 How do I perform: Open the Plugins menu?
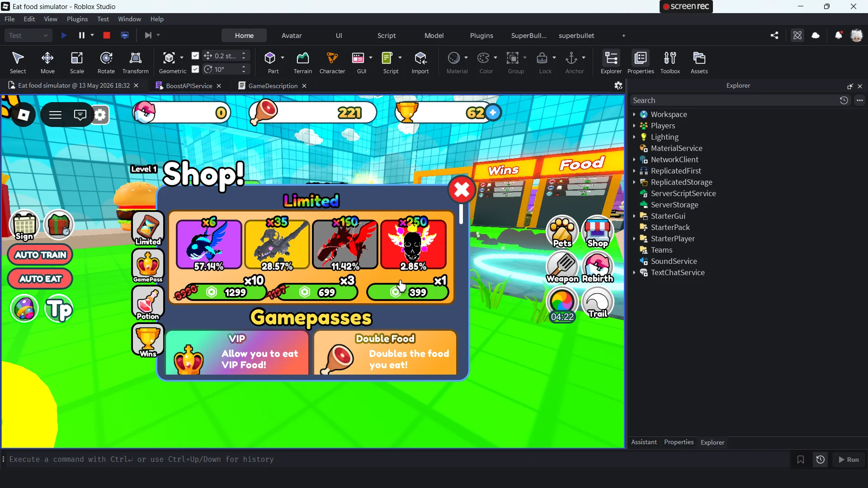tap(77, 19)
